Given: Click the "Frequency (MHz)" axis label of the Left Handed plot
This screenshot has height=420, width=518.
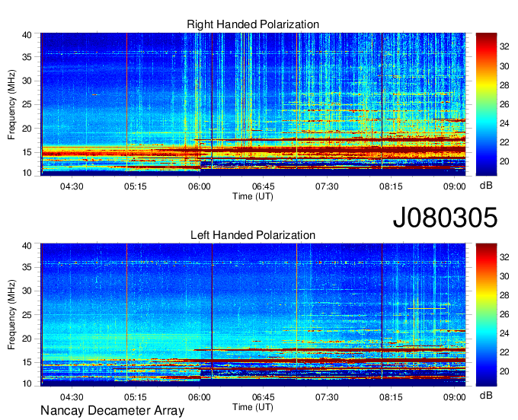Looking at the screenshot, I should pyautogui.click(x=11, y=315).
